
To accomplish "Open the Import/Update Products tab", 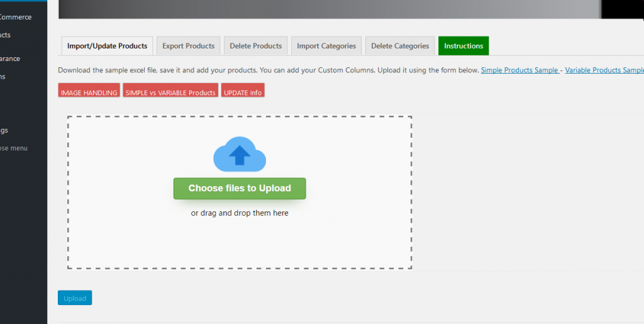I will tap(107, 46).
